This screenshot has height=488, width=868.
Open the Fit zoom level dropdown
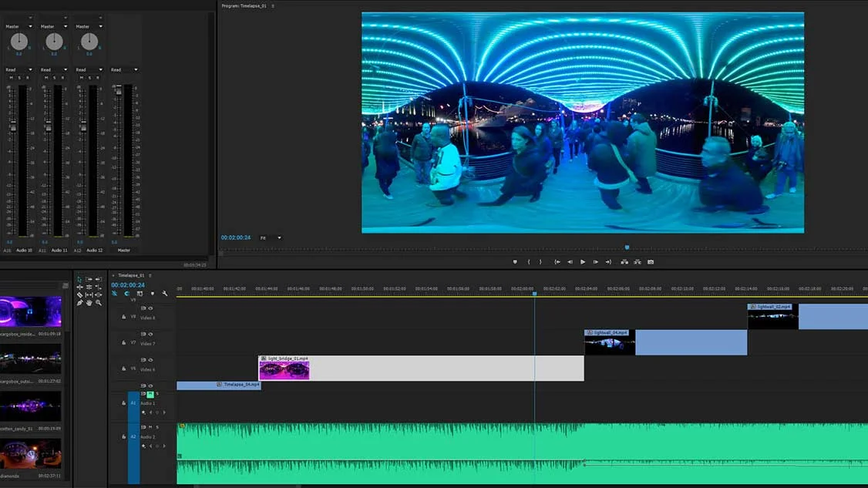271,238
